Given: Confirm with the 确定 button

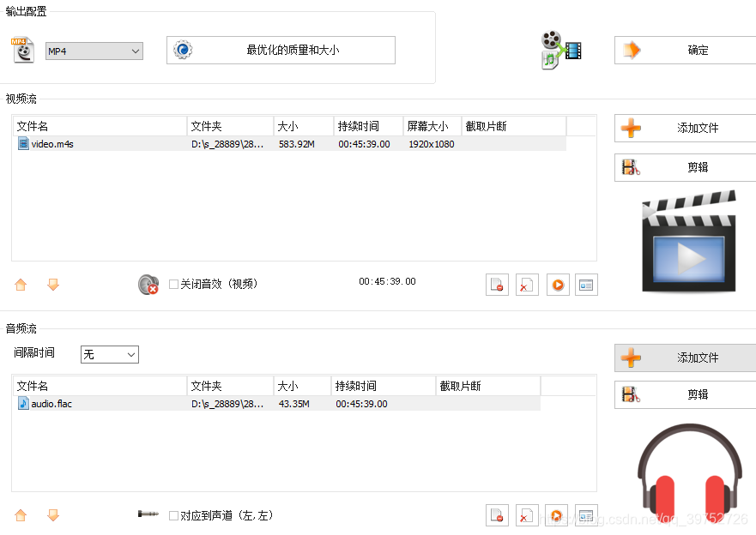Looking at the screenshot, I should tap(685, 50).
